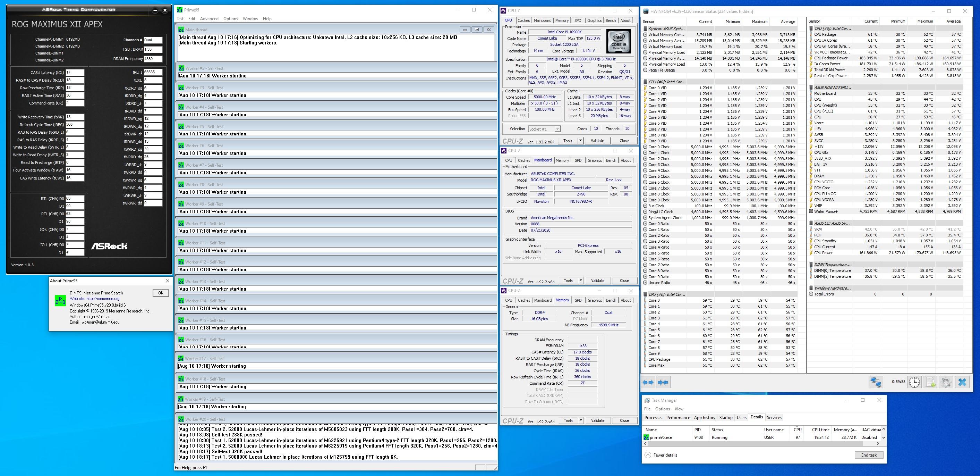Open the View menu in Task Manager
Screen dimensions: 980x476
pyautogui.click(x=679, y=409)
